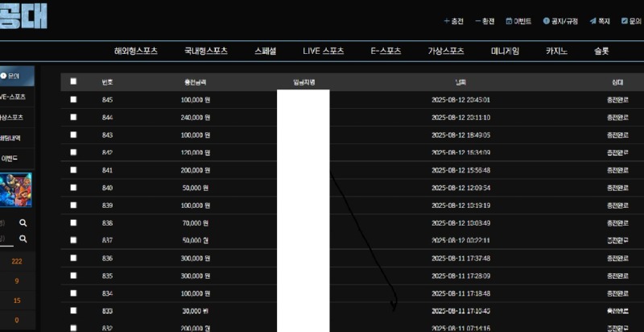Click the 상태 column header

pyautogui.click(x=617, y=81)
